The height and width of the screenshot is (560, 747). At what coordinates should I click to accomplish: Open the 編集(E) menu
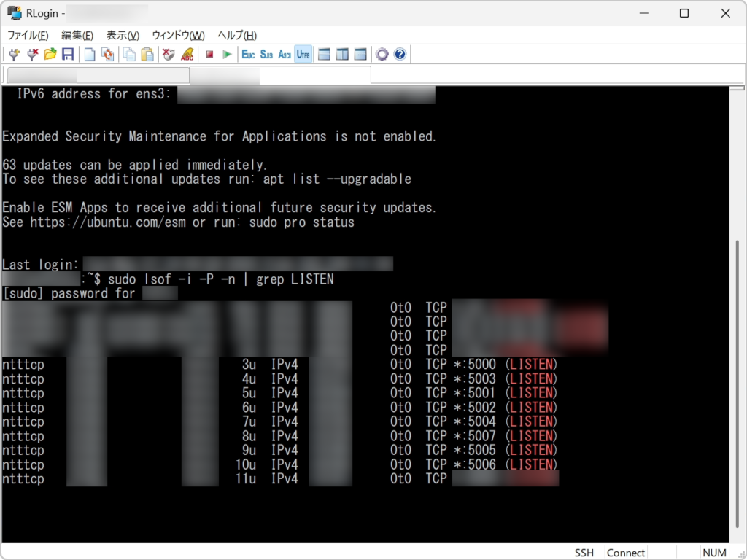tap(77, 35)
